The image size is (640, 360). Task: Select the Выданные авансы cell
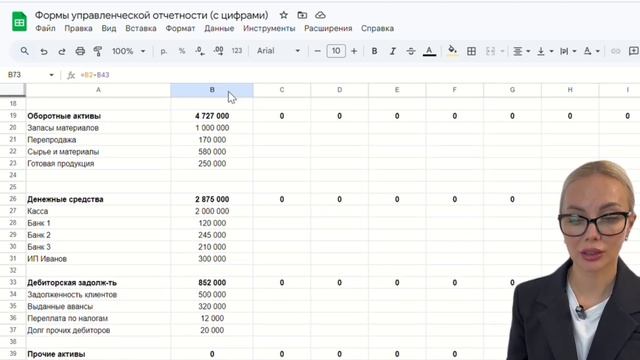click(x=98, y=306)
